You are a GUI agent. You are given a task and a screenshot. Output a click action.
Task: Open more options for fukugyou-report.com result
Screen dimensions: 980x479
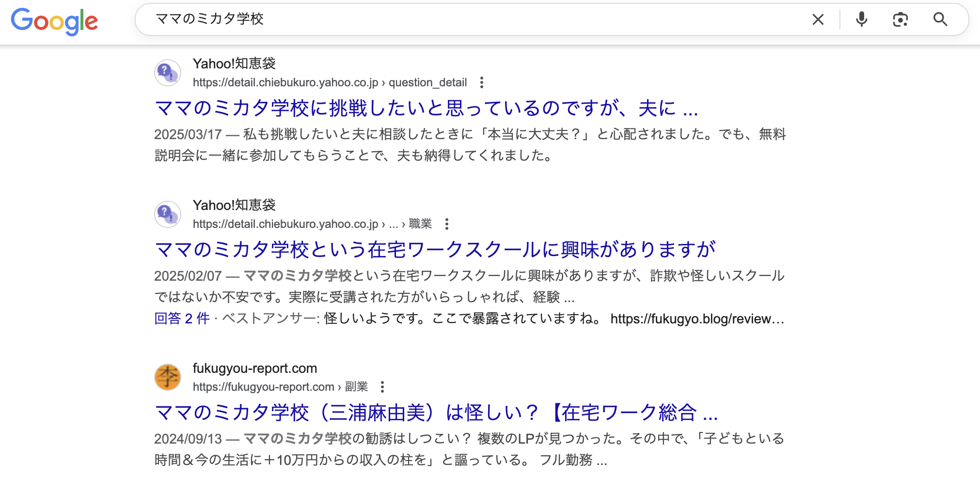[x=382, y=387]
